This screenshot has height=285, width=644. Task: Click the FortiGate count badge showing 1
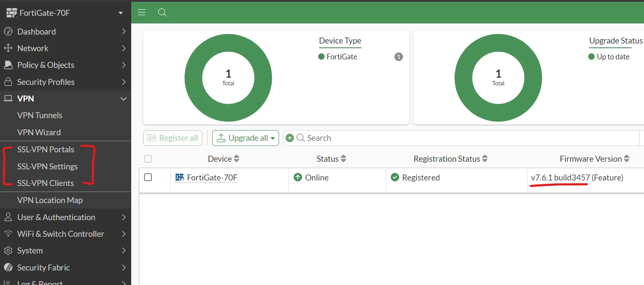pos(398,57)
